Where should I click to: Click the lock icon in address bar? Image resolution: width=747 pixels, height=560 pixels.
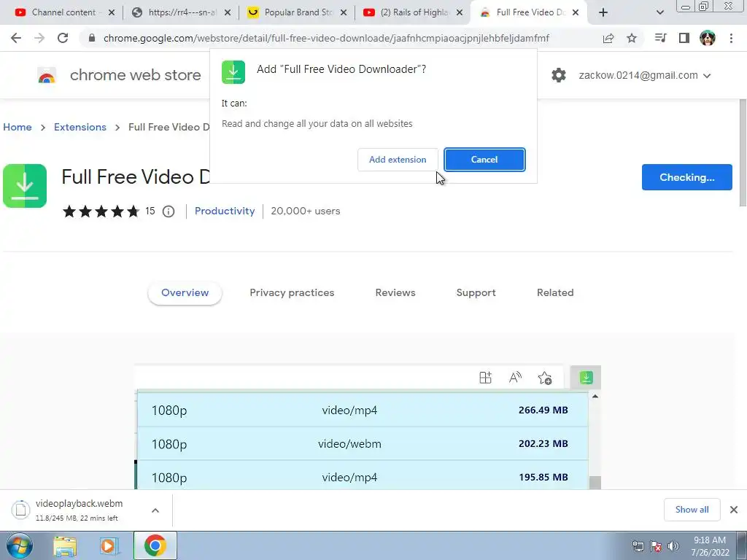92,38
